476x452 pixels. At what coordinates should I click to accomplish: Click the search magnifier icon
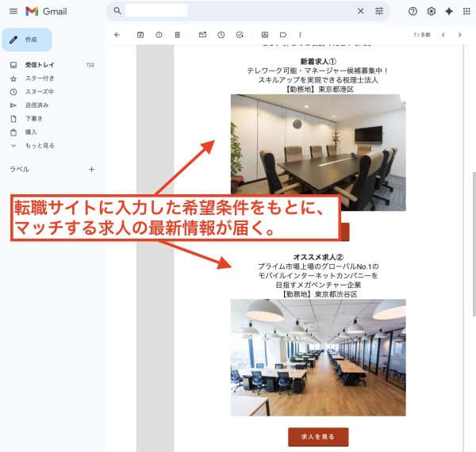(117, 11)
